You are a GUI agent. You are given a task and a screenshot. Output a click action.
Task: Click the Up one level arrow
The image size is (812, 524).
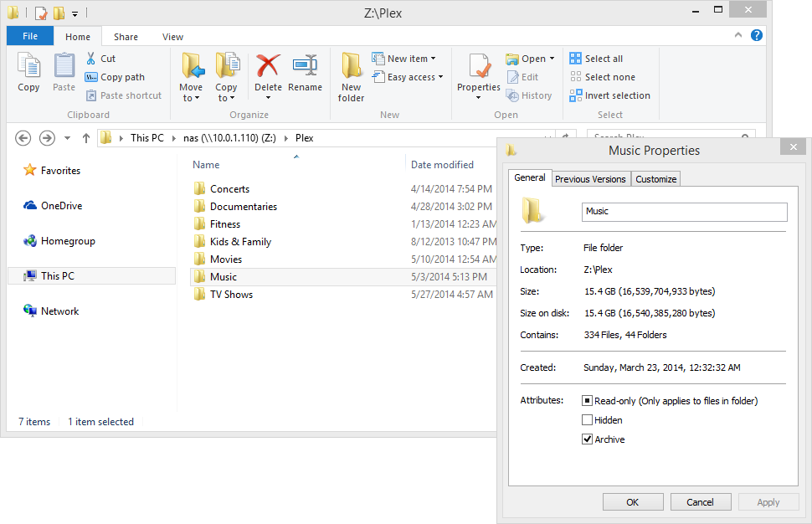[x=86, y=138]
